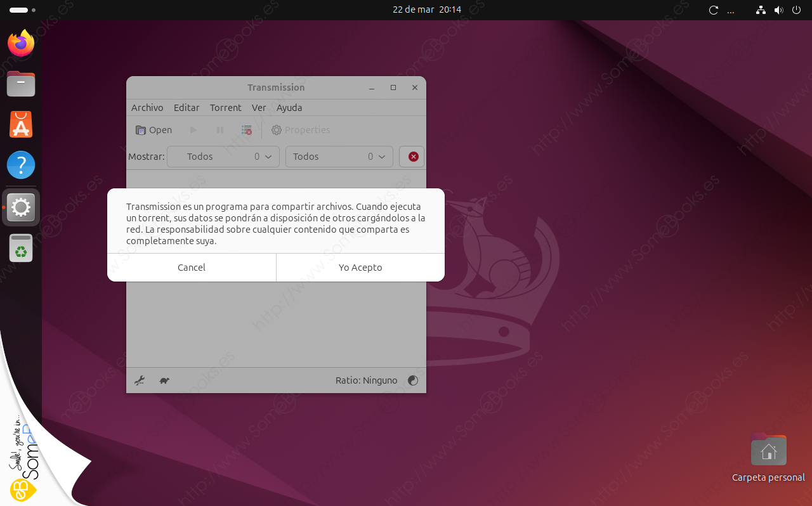Open the Editar menu
The height and width of the screenshot is (506, 812).
[x=187, y=108]
